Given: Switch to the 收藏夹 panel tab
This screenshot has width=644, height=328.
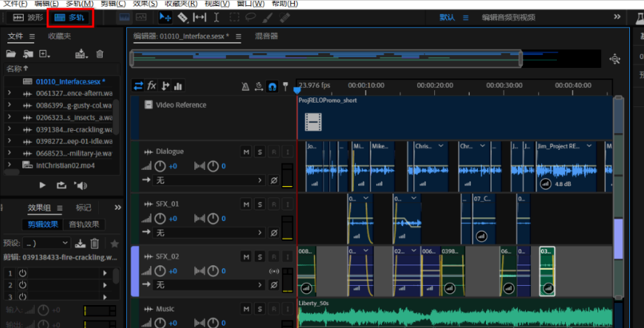Looking at the screenshot, I should pos(60,36).
